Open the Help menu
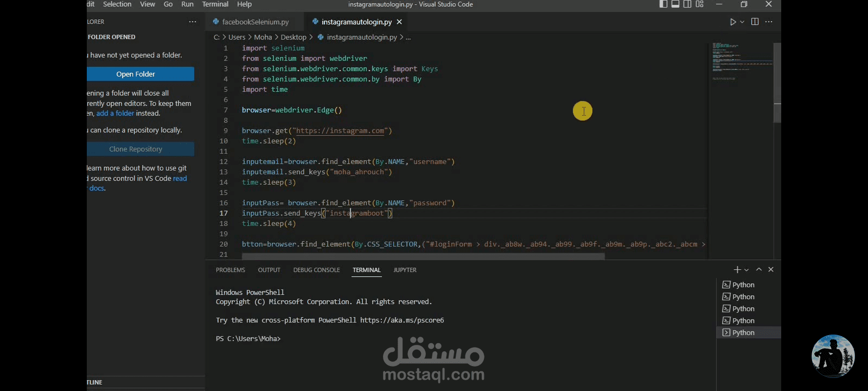 [x=244, y=4]
